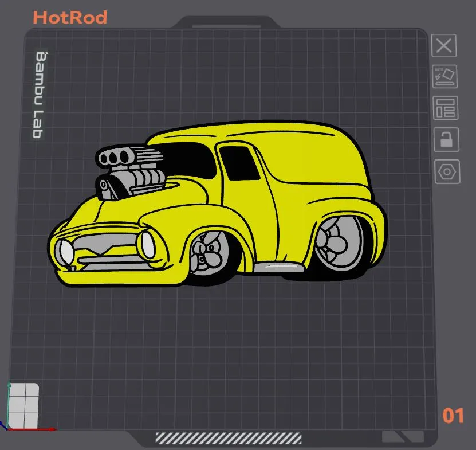Open plate settings hexagon icon
Viewport: 476px width, 450px height.
point(447,171)
